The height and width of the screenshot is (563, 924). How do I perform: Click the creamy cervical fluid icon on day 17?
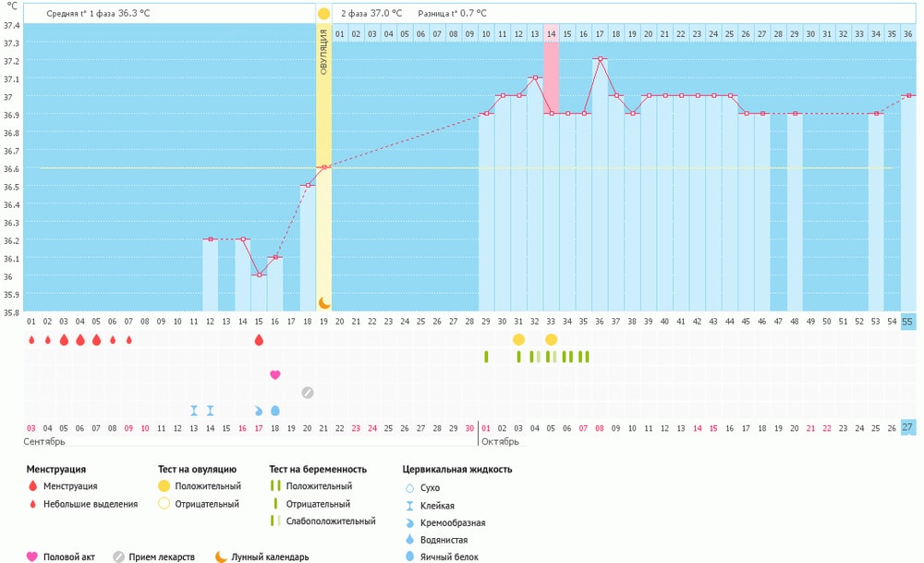tap(259, 410)
